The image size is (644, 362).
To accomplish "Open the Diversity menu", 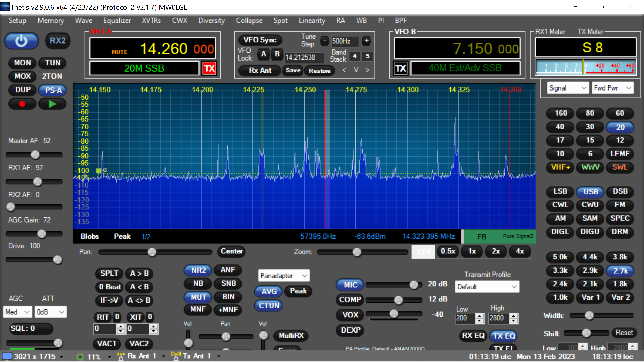I will pos(211,20).
